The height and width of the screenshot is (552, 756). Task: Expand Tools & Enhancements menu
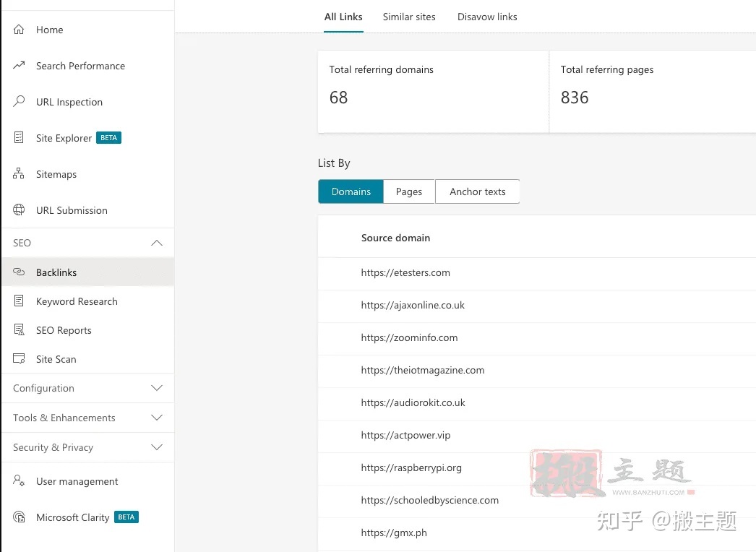point(156,418)
